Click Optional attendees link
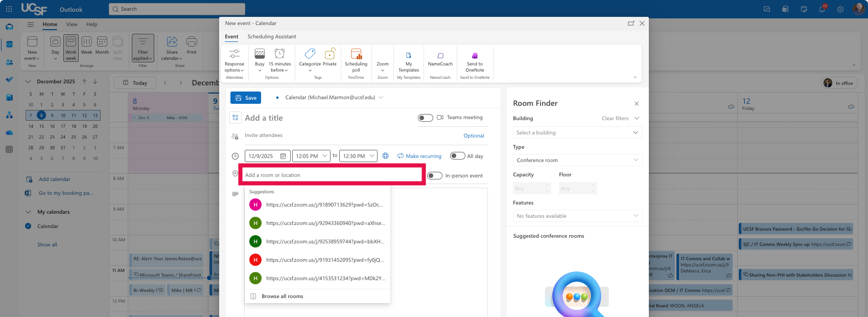 tap(474, 136)
